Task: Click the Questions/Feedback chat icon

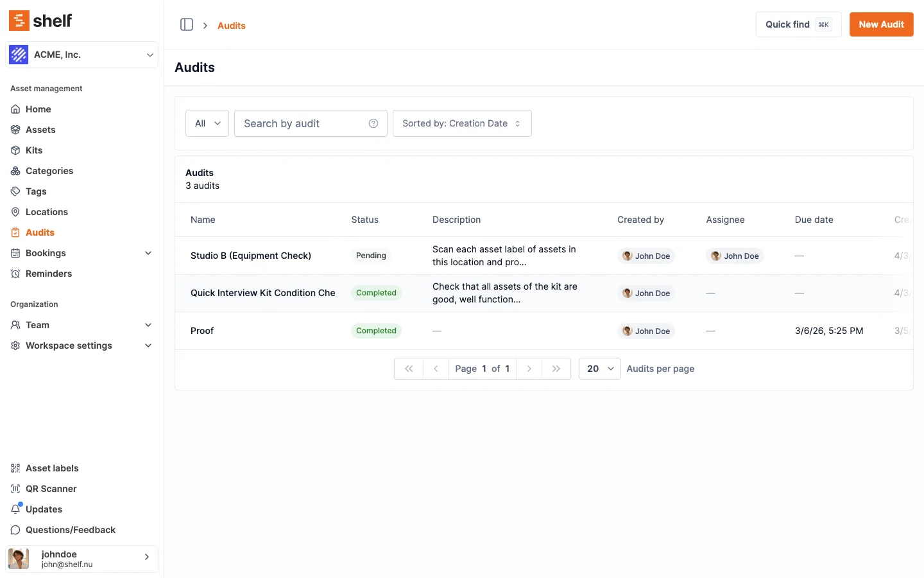Action: pos(15,530)
